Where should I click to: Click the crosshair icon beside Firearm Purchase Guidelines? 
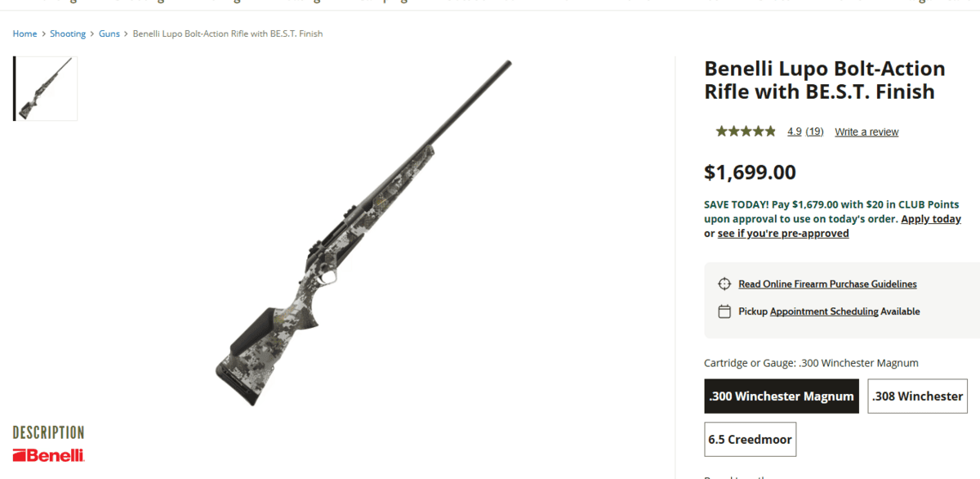[x=724, y=284]
